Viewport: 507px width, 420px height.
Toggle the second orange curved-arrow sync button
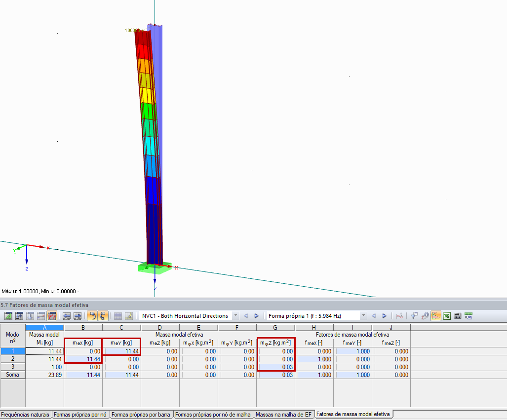[103, 316]
